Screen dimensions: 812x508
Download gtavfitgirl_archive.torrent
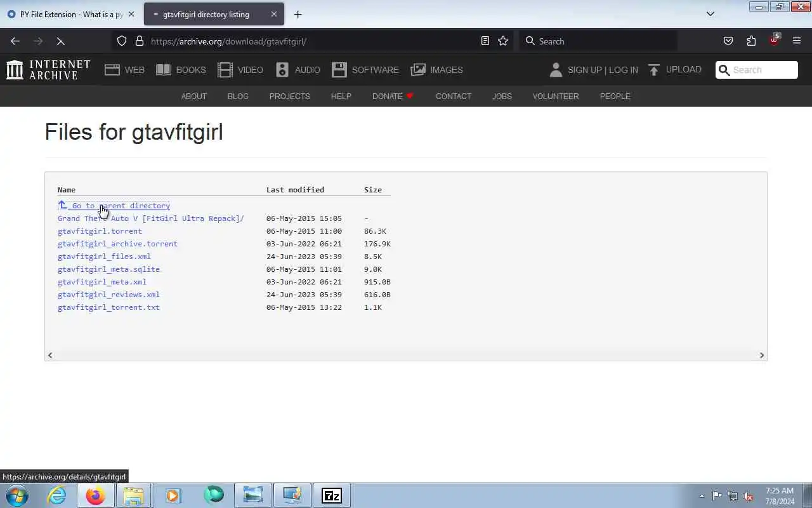point(117,244)
